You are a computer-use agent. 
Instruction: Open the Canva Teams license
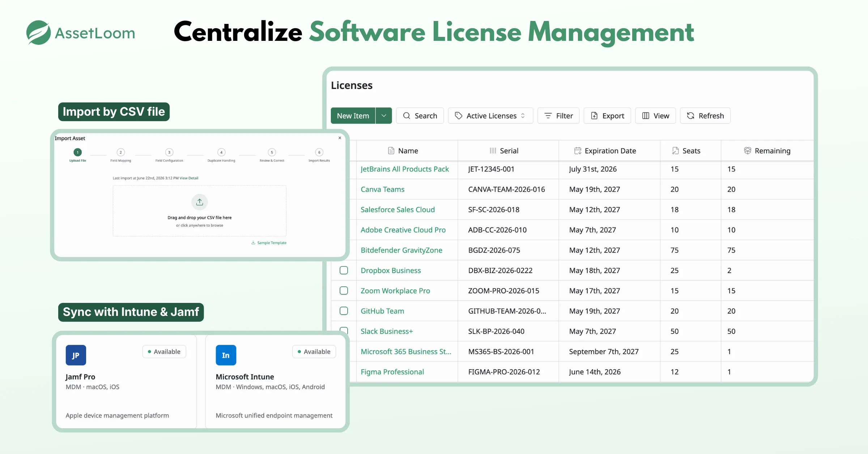click(x=383, y=189)
